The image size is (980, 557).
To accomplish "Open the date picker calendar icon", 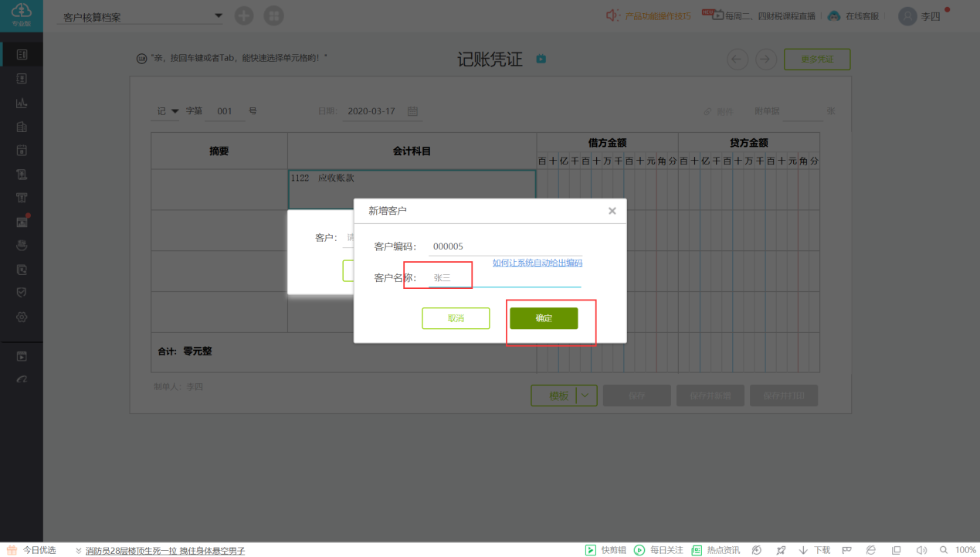I will (x=412, y=111).
